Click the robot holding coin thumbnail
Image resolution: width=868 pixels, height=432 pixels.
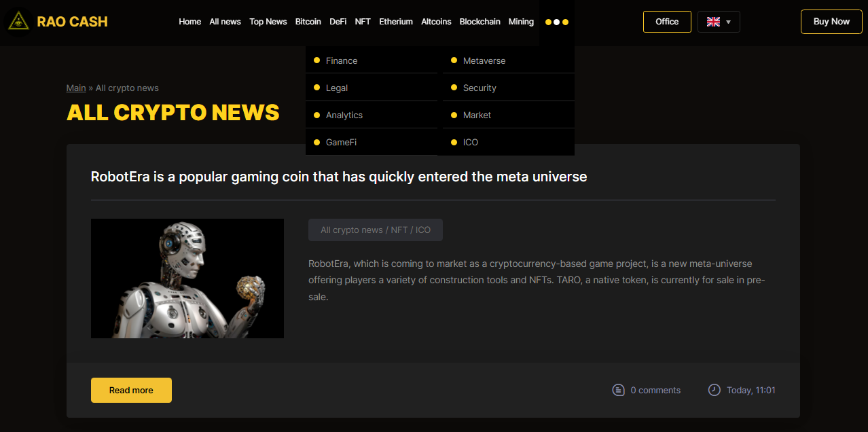pyautogui.click(x=187, y=278)
